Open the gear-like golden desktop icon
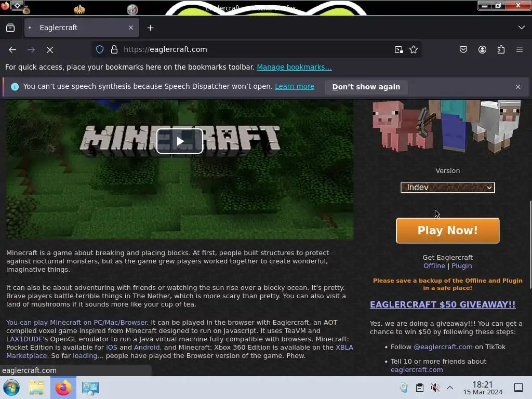532x399 pixels. 79,9
